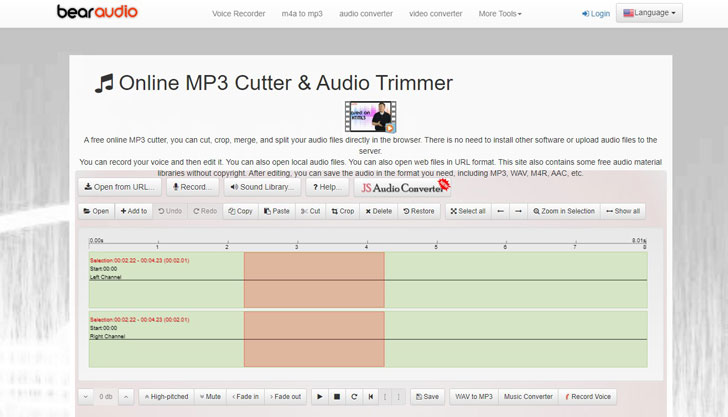Go to the video converter page
Screen dimensions: 728x417
[434, 14]
